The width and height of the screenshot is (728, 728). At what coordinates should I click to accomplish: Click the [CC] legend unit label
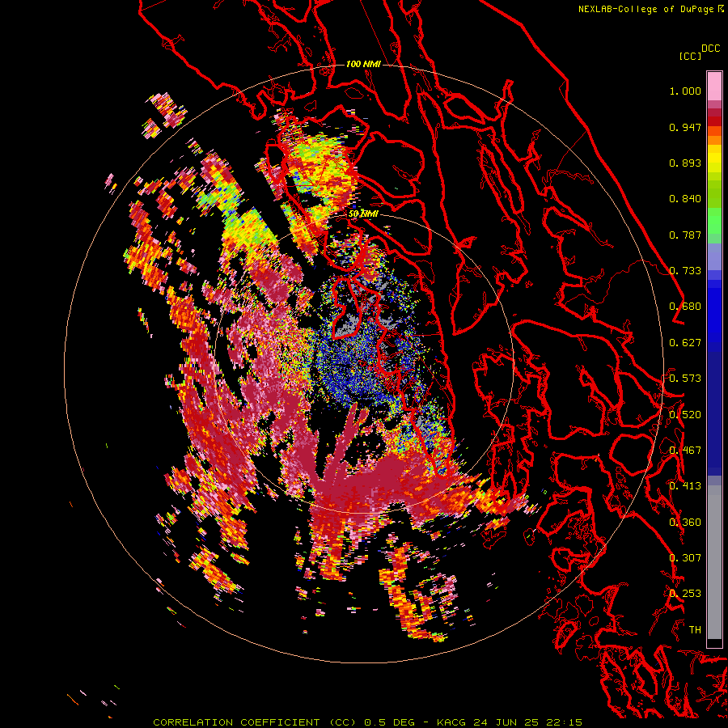click(691, 57)
